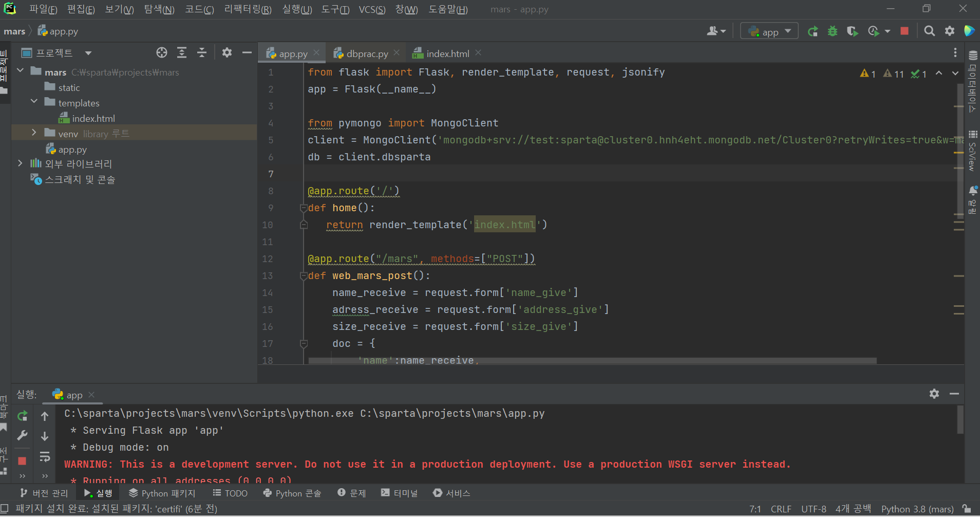Image resolution: width=980 pixels, height=517 pixels.
Task: Open Search Everywhere magnifier icon
Action: tap(929, 31)
